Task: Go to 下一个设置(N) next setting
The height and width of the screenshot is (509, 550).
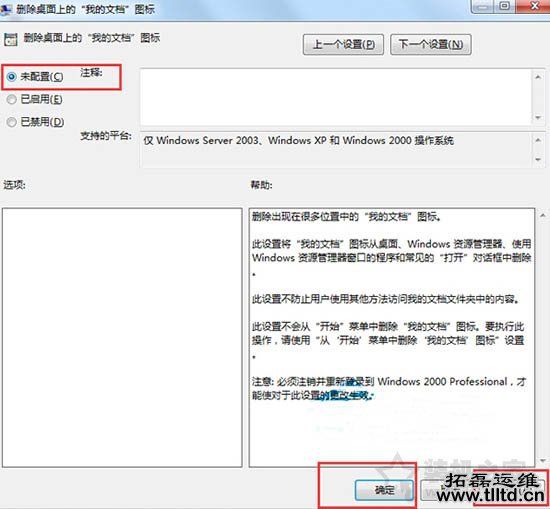Action: pos(430,45)
